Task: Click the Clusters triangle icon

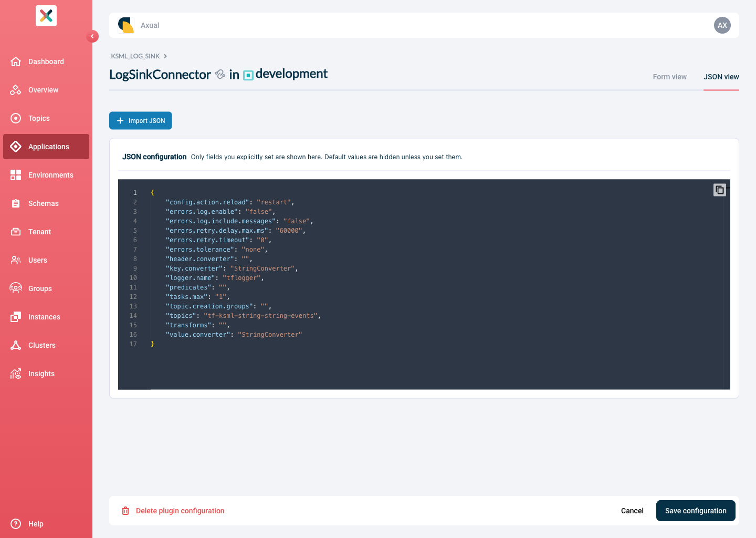Action: (x=16, y=345)
